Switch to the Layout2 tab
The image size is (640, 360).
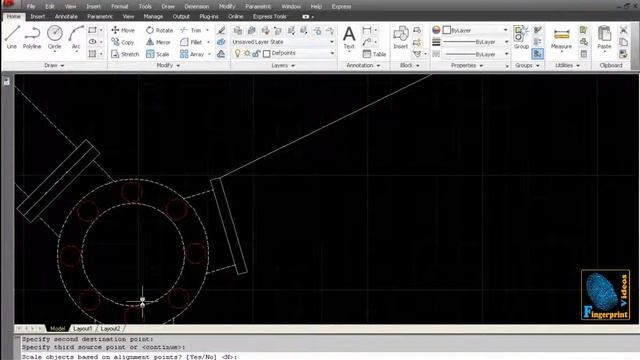pos(110,329)
